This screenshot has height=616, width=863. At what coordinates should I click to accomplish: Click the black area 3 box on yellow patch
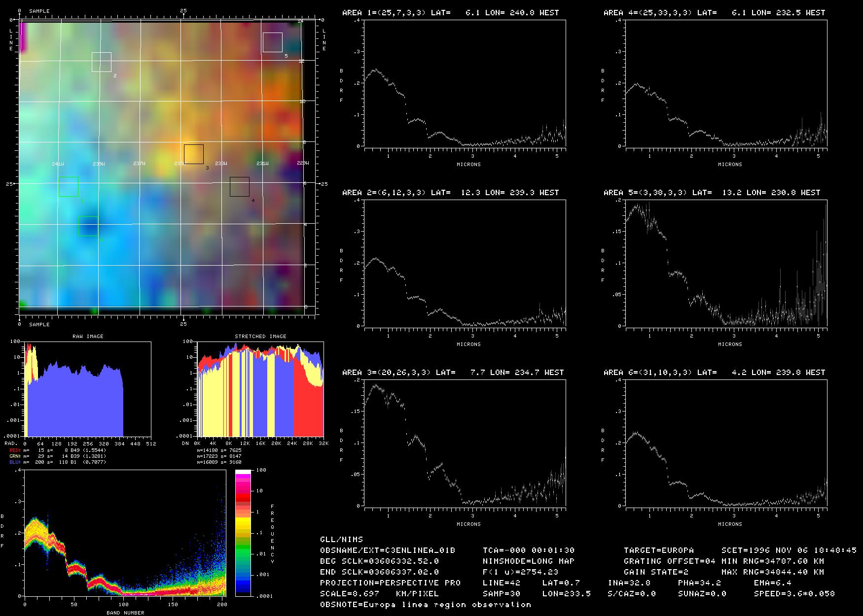click(x=194, y=154)
